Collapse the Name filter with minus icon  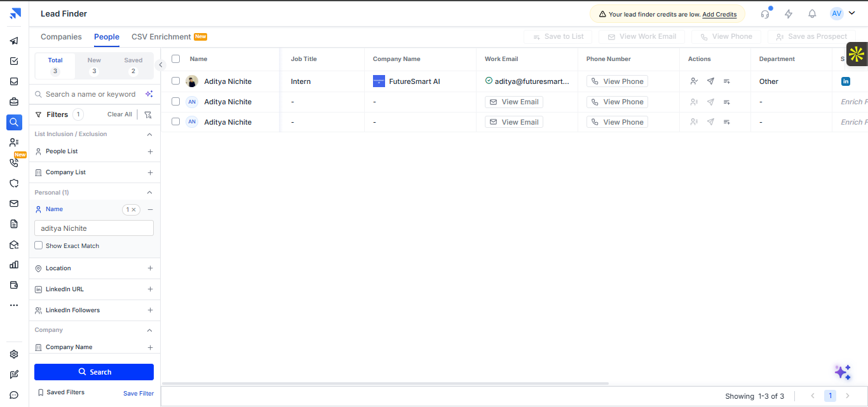tap(151, 209)
